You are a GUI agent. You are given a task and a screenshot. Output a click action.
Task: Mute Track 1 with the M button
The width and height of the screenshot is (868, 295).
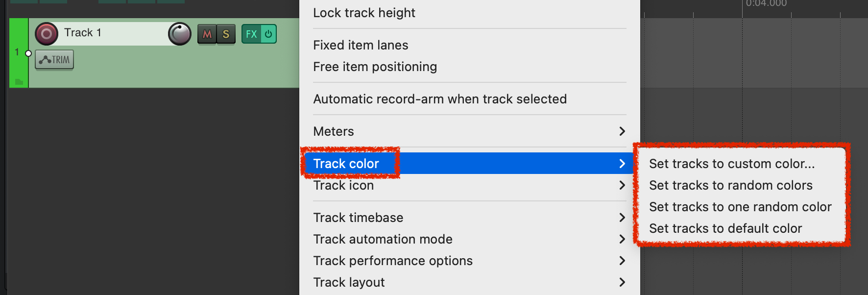pos(207,34)
